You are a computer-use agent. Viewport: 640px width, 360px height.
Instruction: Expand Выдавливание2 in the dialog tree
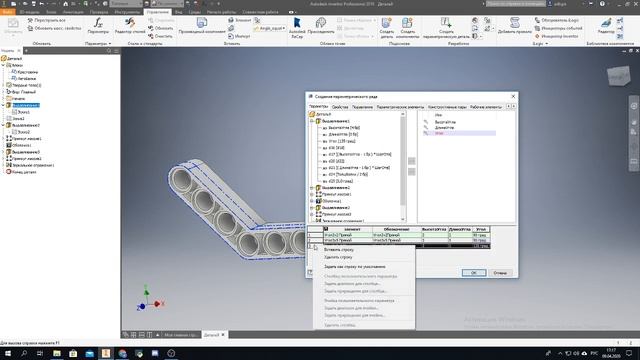(312, 188)
